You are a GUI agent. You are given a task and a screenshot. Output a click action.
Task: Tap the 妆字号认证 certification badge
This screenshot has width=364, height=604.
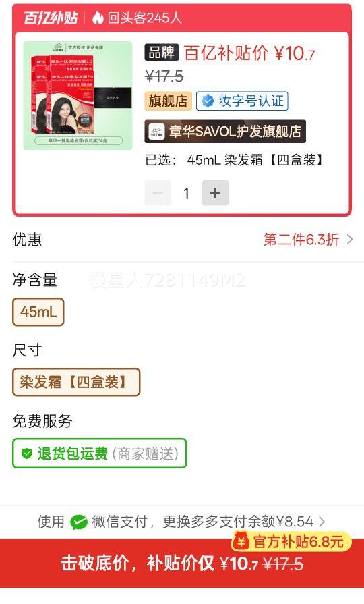(x=242, y=101)
